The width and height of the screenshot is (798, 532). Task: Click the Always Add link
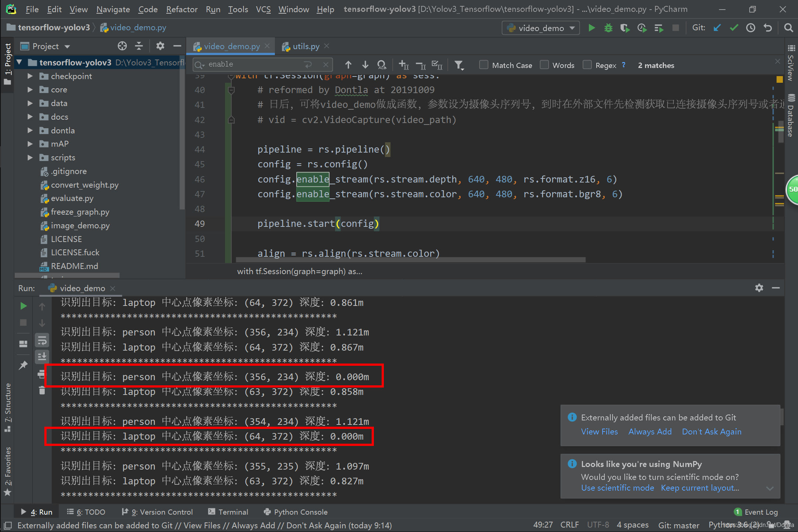[650, 432]
